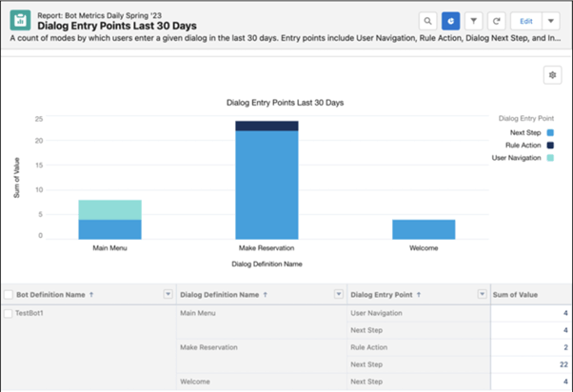Expand more actions beside Edit
Screen dimensions: 573x392
(x=551, y=20)
